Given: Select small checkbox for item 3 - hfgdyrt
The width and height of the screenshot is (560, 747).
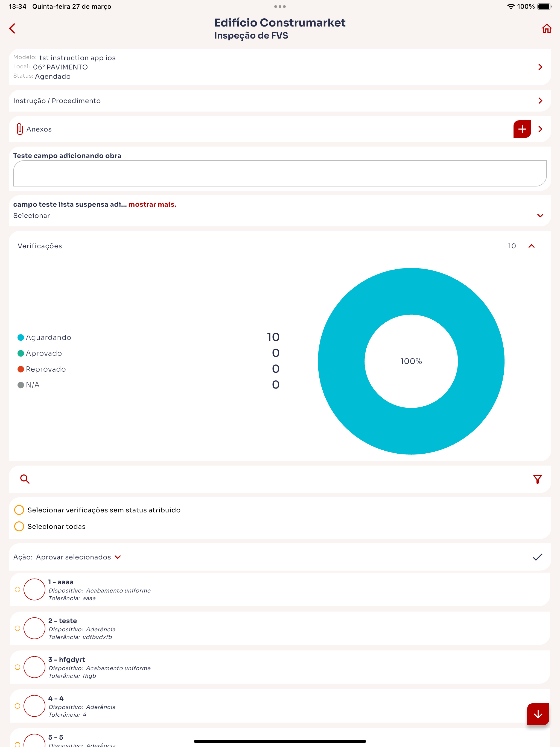Looking at the screenshot, I should [17, 667].
